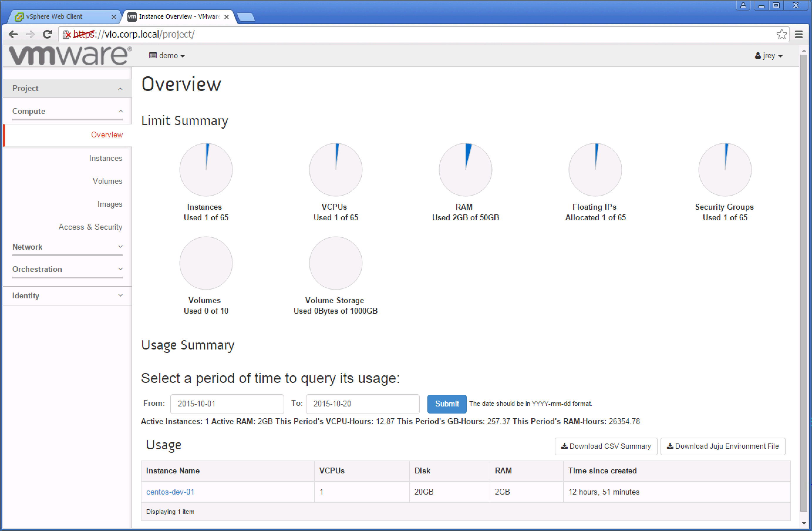Click the insecure HTTPS lock icon
Image resolution: width=812 pixels, height=531 pixels.
coord(67,34)
